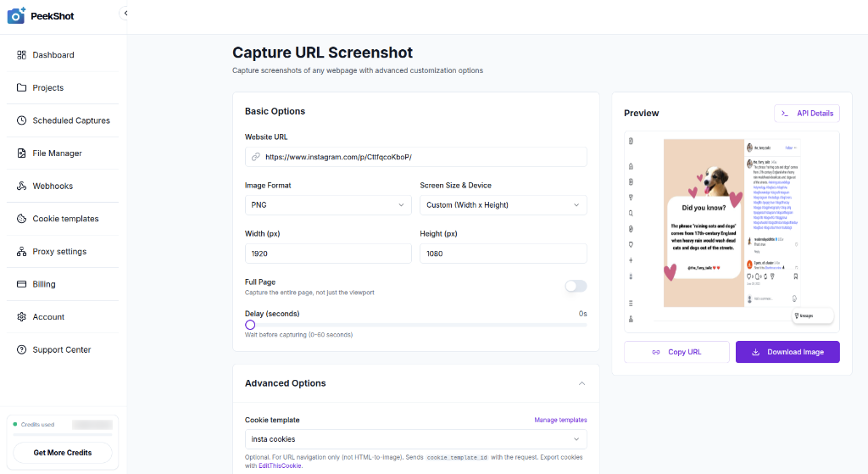Click the Copy URL button
This screenshot has height=474, width=868.
click(676, 352)
